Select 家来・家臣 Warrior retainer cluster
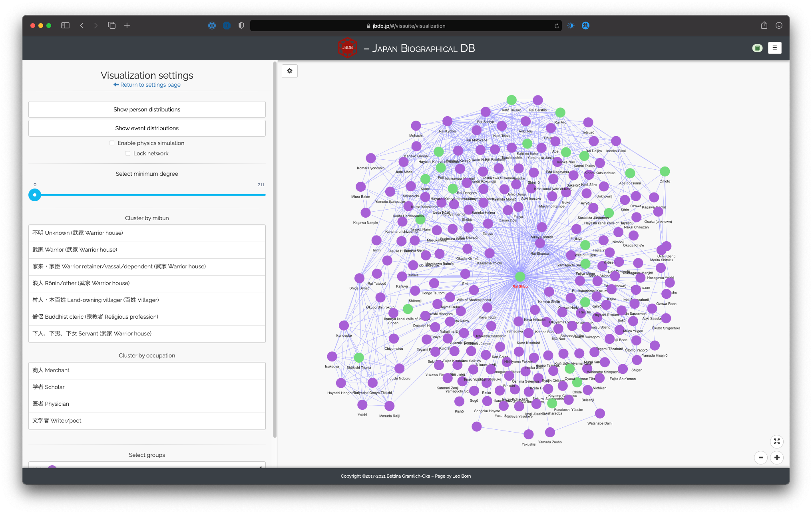This screenshot has height=514, width=812. click(x=147, y=266)
